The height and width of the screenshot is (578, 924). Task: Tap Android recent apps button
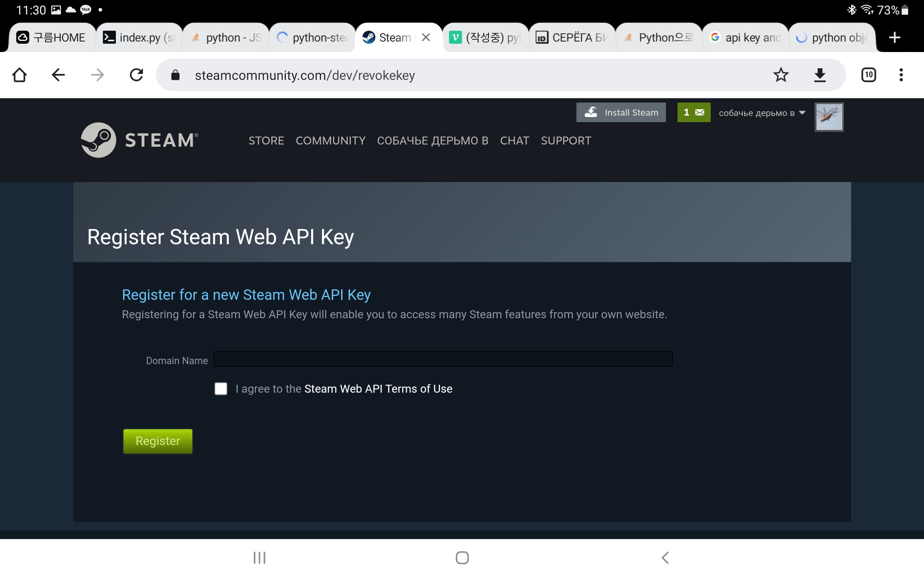coord(260,558)
